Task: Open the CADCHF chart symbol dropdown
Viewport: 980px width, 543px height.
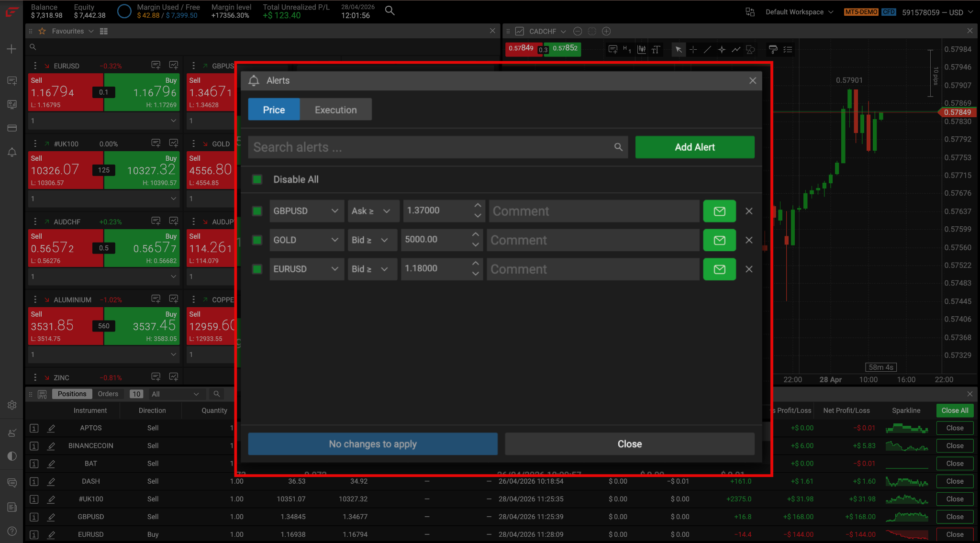Action: click(547, 31)
